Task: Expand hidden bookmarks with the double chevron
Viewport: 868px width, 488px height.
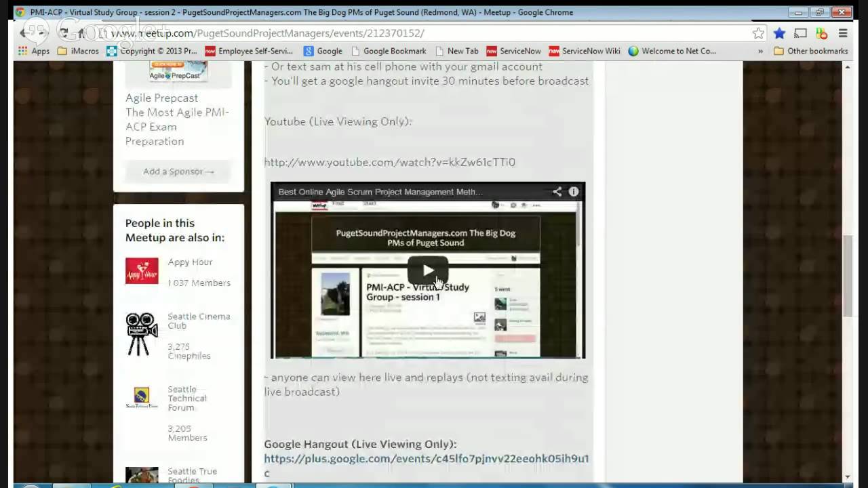Action: coord(760,51)
